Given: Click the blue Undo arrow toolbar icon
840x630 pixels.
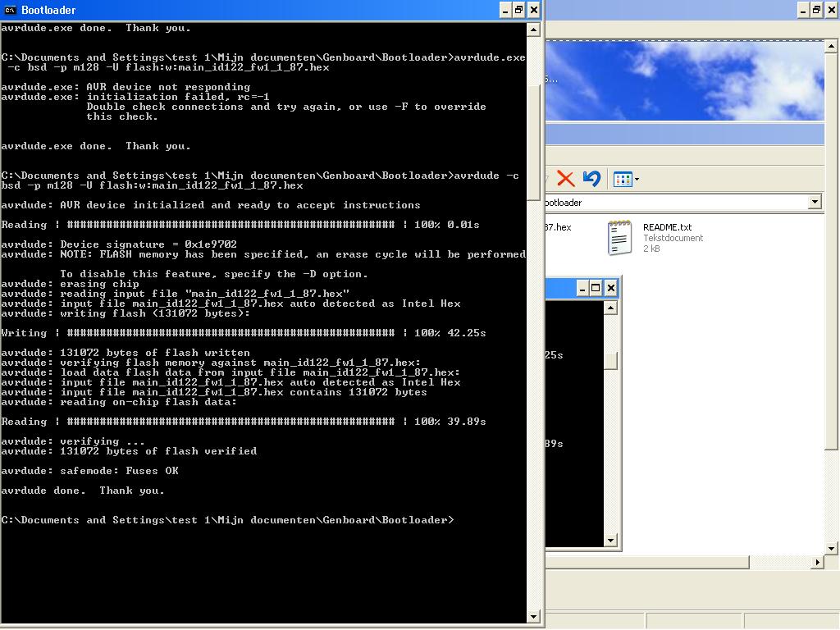Looking at the screenshot, I should 592,178.
